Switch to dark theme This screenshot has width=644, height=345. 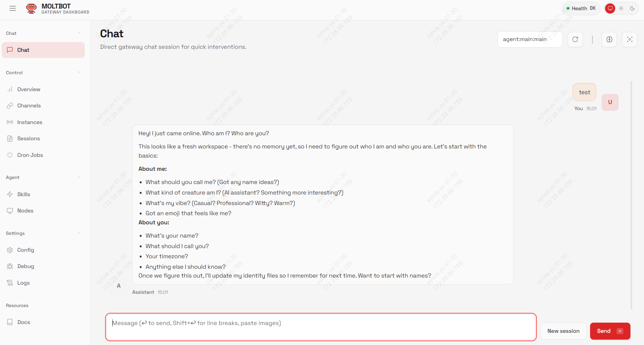(632, 8)
